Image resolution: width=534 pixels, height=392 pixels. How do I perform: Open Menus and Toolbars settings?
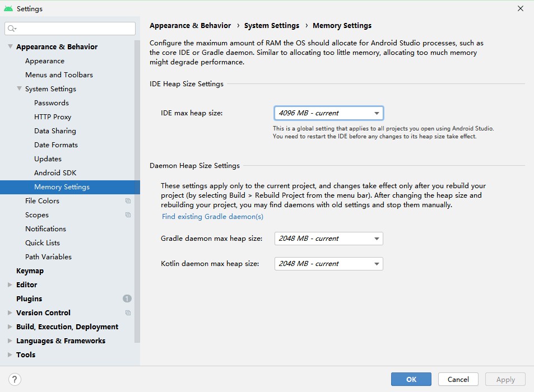click(59, 75)
